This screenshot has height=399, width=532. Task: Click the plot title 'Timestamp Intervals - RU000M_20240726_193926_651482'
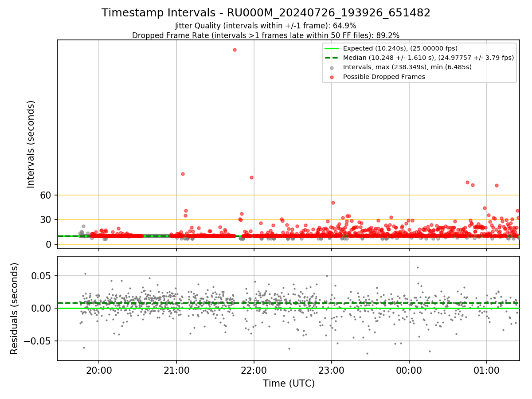coord(266,13)
